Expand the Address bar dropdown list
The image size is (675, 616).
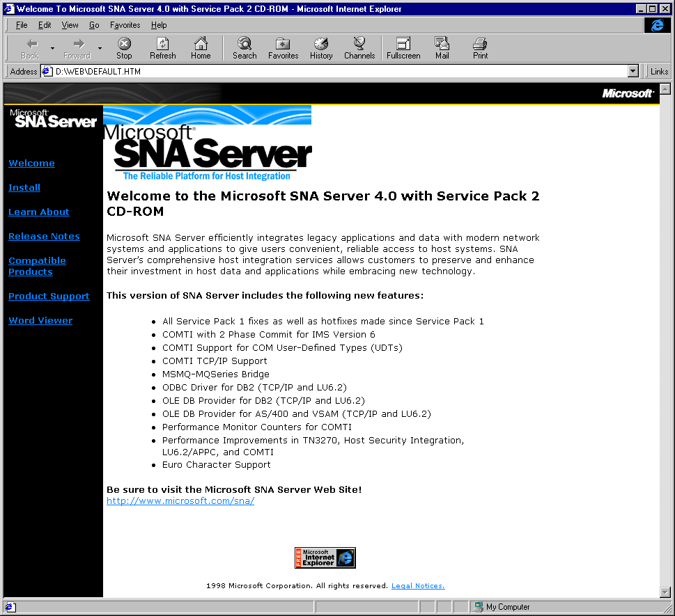(633, 72)
